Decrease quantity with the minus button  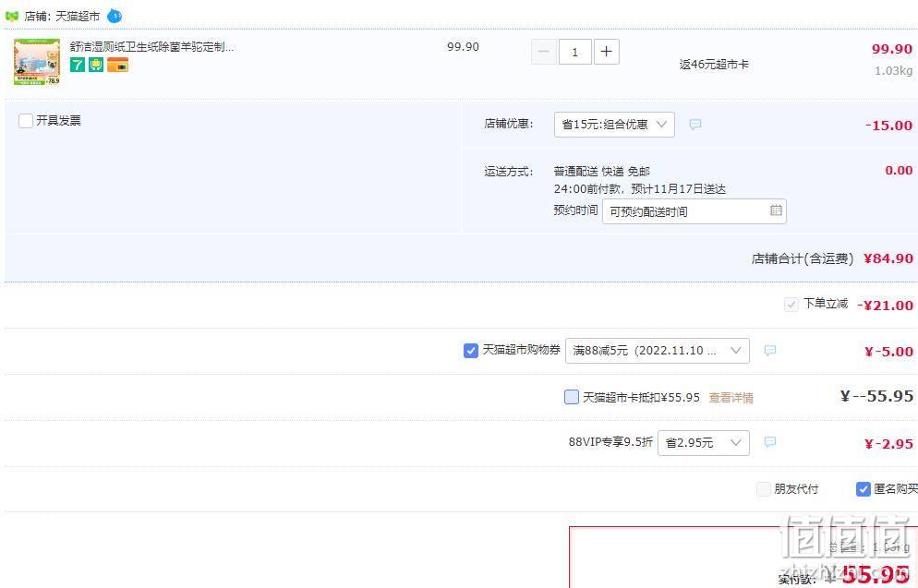pyautogui.click(x=543, y=52)
